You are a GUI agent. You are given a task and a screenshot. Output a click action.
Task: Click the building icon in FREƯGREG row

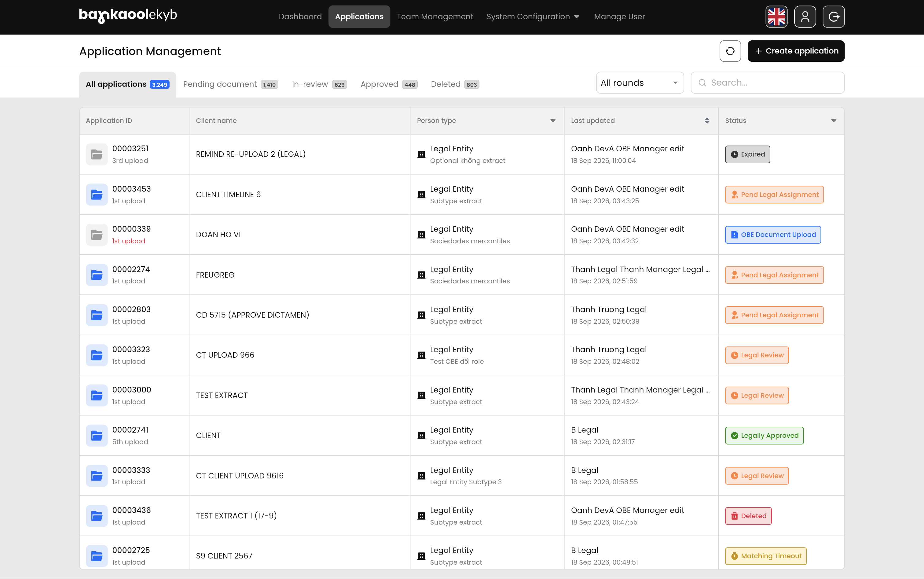click(421, 275)
